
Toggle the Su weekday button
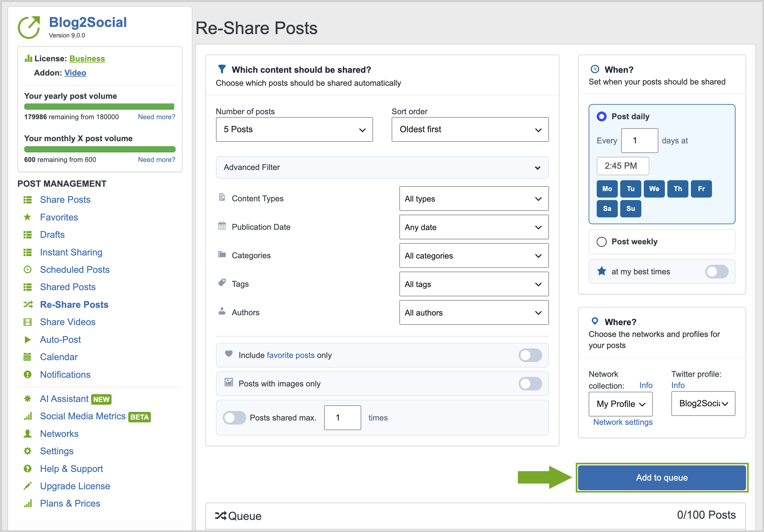[x=630, y=209]
